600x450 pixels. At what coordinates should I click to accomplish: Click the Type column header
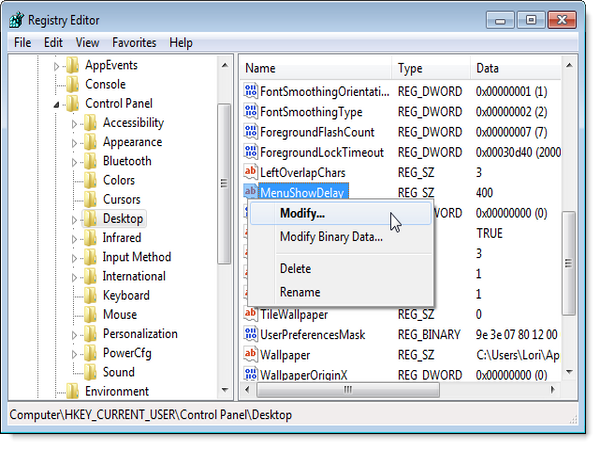click(x=431, y=68)
